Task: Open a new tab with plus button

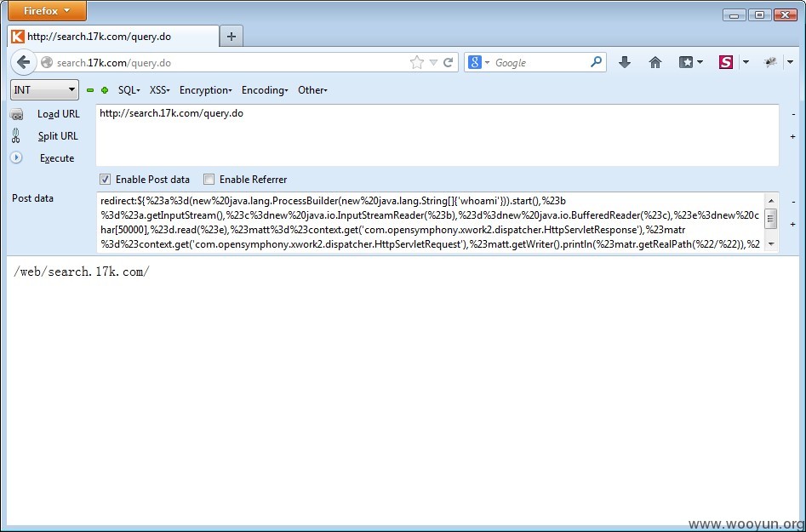Action: 232,37
